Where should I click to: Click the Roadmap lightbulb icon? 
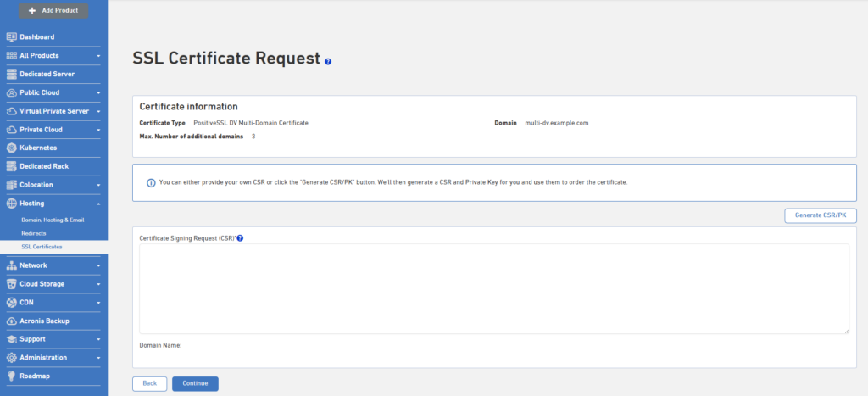[11, 376]
